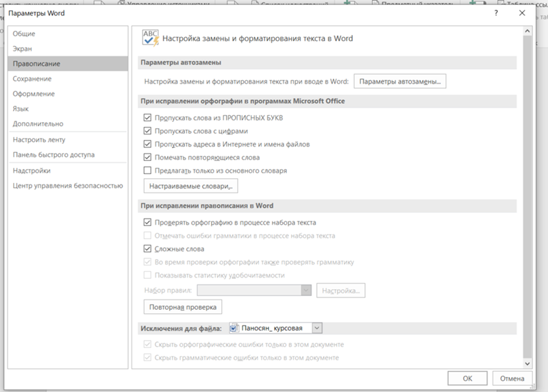Toggle Проверять орфографию в процессе набора
Viewport: 548px width, 392px height.
pos(147,223)
